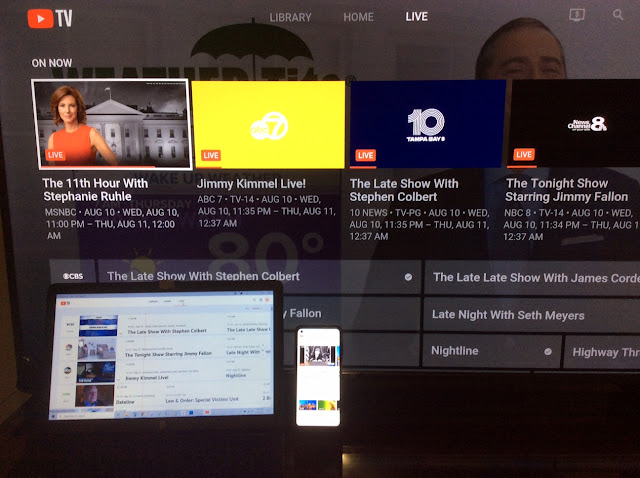Open the Windows Start button on the tablet
640x478 pixels.
(x=53, y=416)
